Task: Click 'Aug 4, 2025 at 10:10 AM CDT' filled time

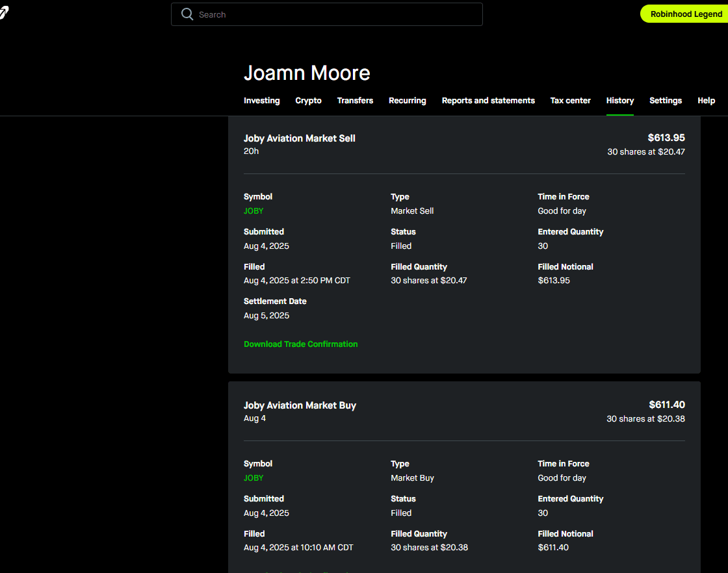Action: pyautogui.click(x=298, y=548)
